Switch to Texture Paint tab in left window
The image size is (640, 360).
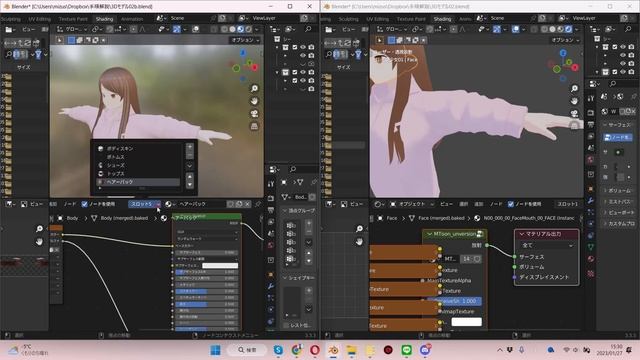(73, 19)
